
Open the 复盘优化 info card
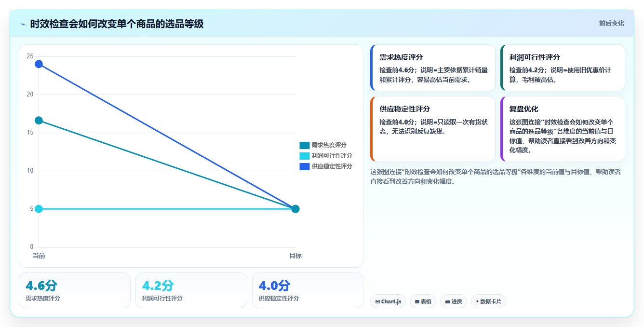coord(563,129)
